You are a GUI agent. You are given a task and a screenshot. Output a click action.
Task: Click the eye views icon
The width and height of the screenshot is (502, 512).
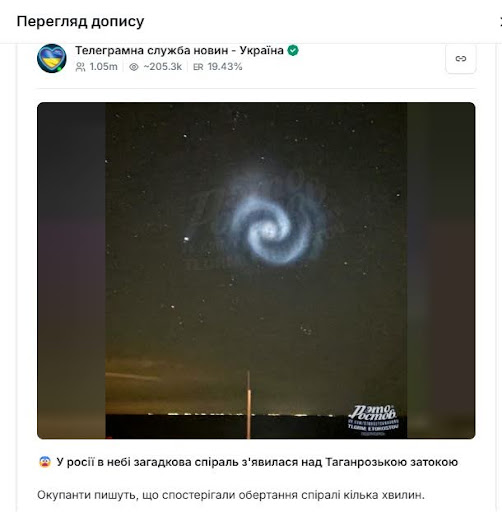point(134,67)
